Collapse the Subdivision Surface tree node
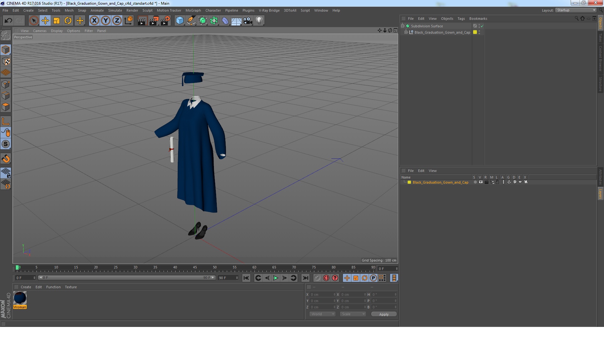The height and width of the screenshot is (364, 604). click(x=402, y=26)
